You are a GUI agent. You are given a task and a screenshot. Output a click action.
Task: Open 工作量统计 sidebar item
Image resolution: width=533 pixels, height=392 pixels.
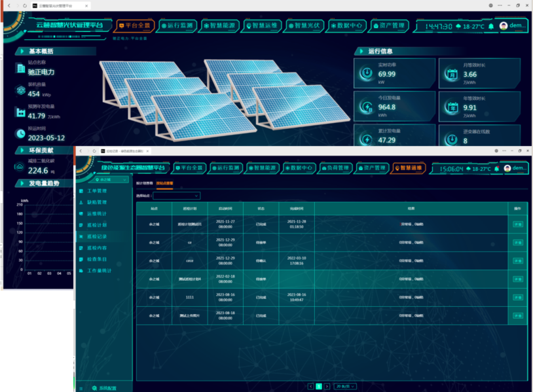tap(100, 271)
